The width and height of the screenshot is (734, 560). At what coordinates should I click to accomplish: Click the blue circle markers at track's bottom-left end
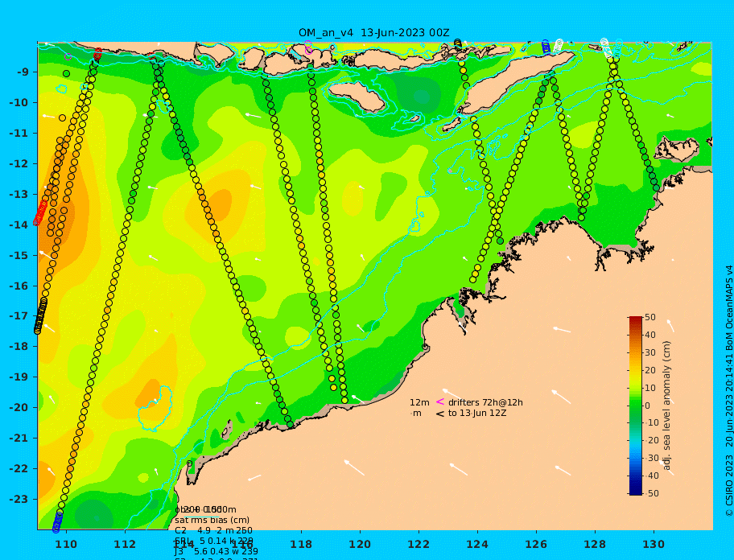[x=57, y=522]
